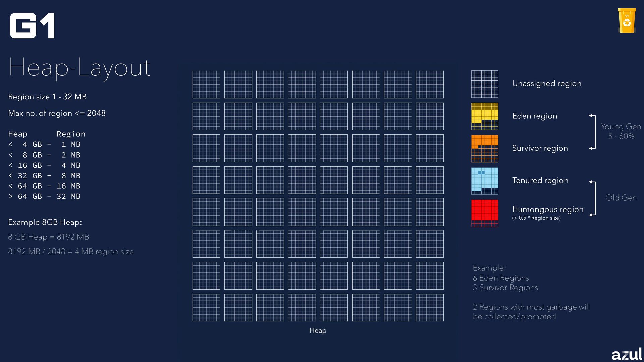Select the Unassigned region legend grid icon
644x362 pixels.
click(484, 84)
